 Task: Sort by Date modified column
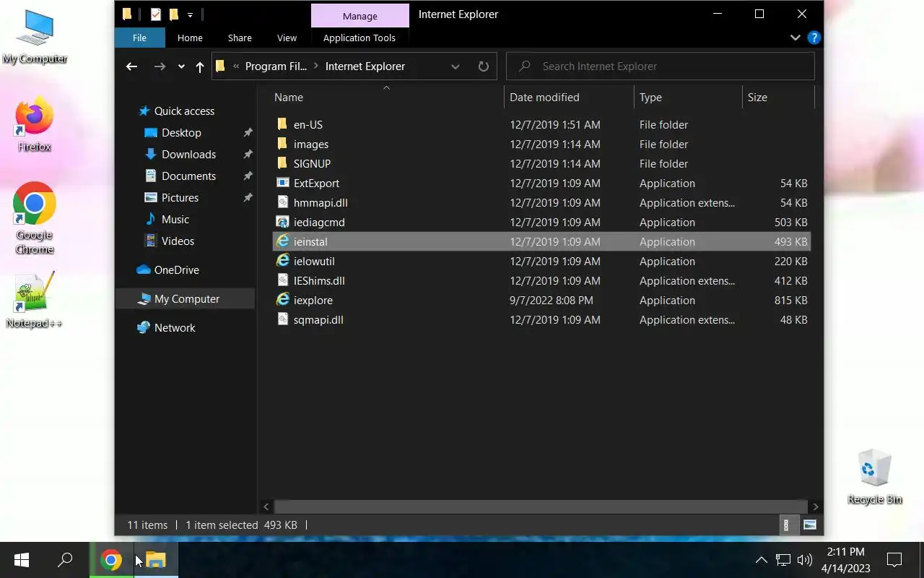click(569, 97)
